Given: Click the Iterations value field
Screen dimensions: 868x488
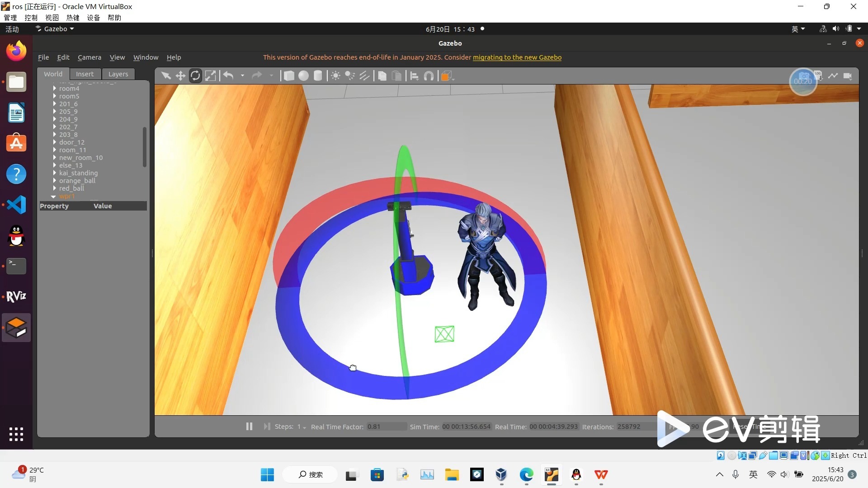Looking at the screenshot, I should (x=636, y=427).
